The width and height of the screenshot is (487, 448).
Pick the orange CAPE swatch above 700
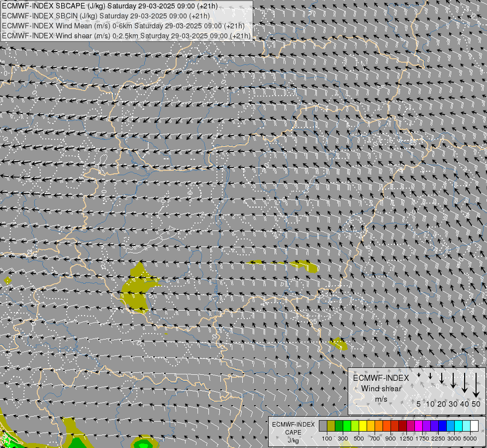379,426
